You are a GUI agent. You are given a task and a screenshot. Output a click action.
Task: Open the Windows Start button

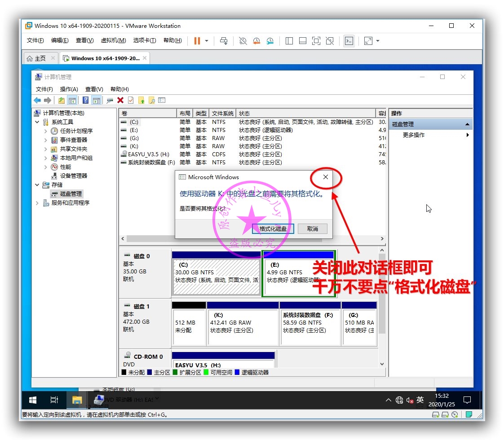click(33, 400)
